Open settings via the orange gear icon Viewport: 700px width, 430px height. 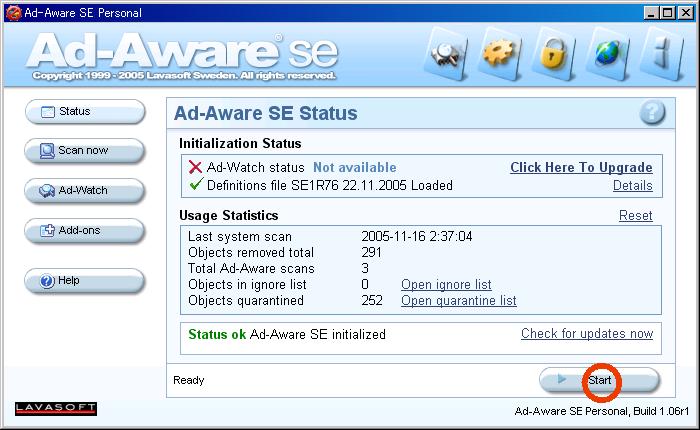pos(500,54)
